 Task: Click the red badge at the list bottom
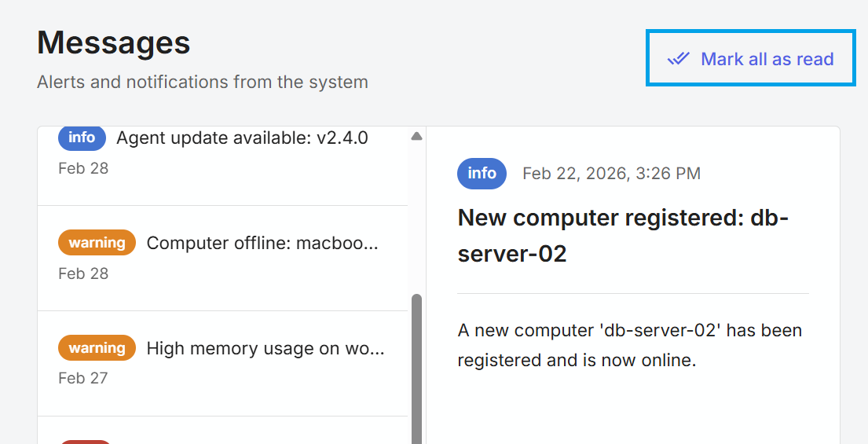[x=86, y=441]
